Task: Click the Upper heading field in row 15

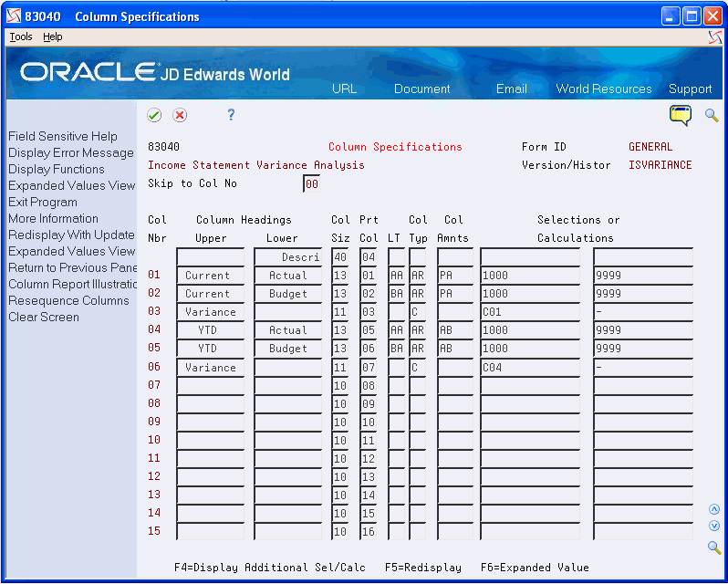Action: point(211,531)
